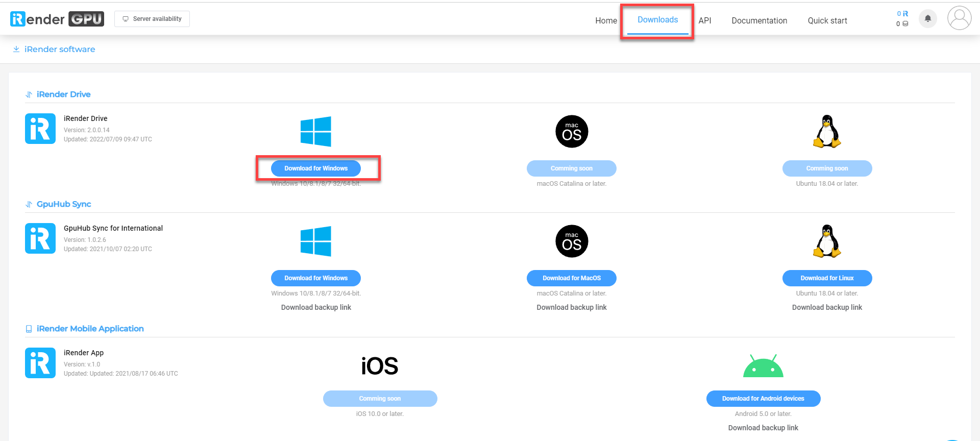
Task: Click Download for MacOS button
Action: coord(572,278)
